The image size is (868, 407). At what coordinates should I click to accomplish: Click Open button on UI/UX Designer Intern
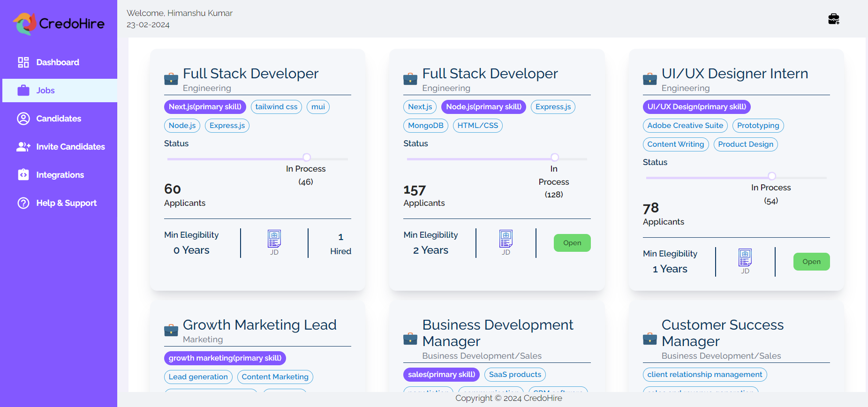click(811, 262)
